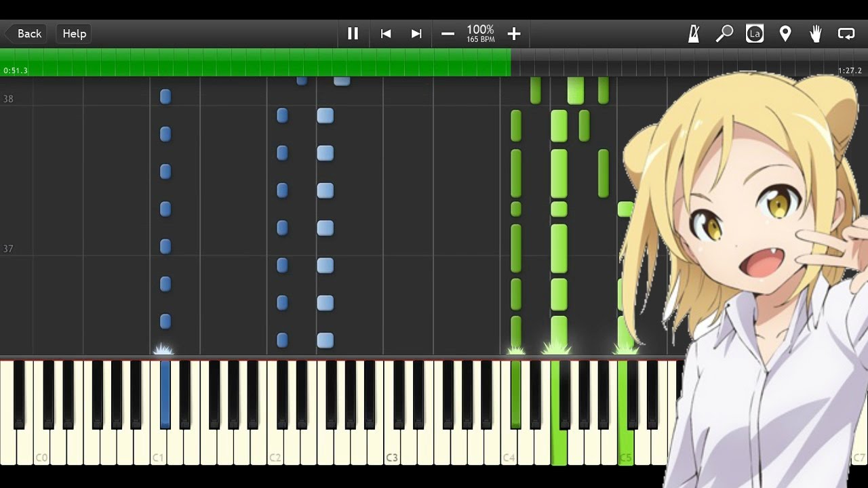The height and width of the screenshot is (488, 868).
Task: Increase playback speed with plus button
Action: [514, 34]
